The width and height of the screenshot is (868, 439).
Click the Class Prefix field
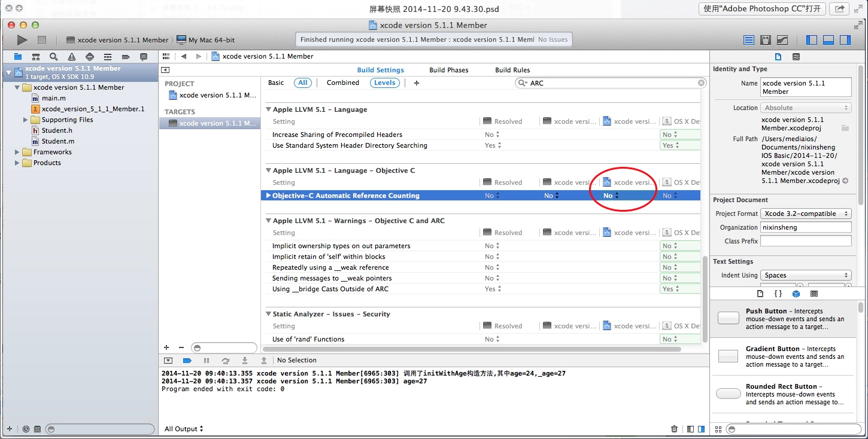806,241
